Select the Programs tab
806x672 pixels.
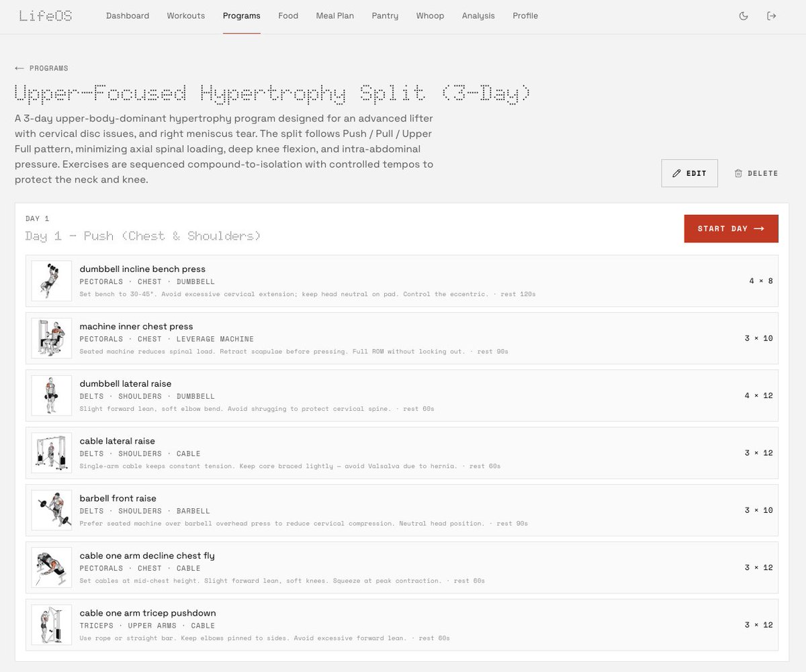point(242,15)
